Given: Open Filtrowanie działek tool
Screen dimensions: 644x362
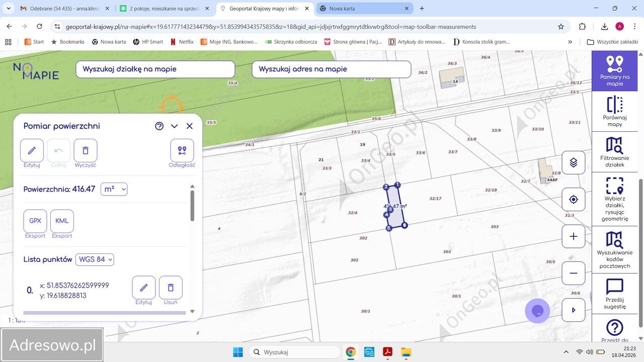Looking at the screenshot, I should coord(614,151).
